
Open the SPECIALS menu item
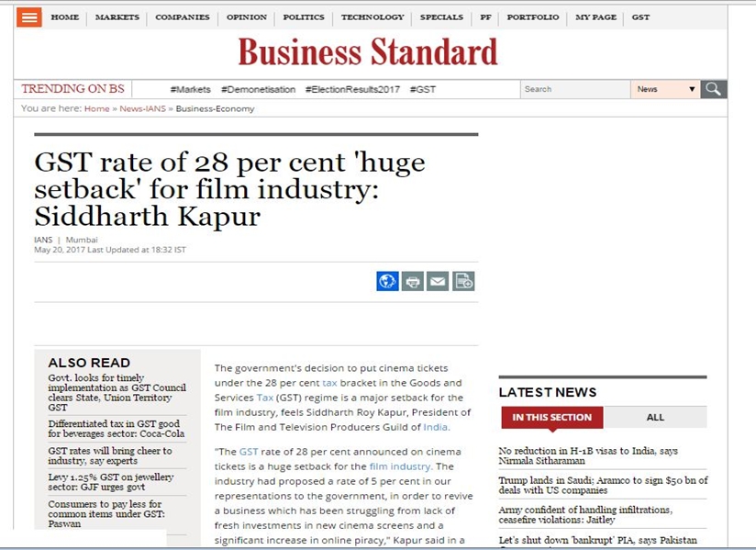[x=441, y=17]
